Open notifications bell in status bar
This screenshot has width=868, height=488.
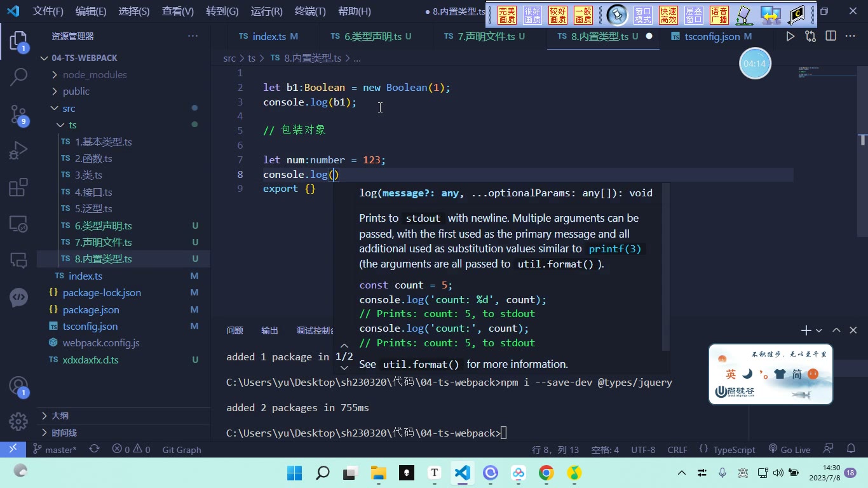point(850,449)
